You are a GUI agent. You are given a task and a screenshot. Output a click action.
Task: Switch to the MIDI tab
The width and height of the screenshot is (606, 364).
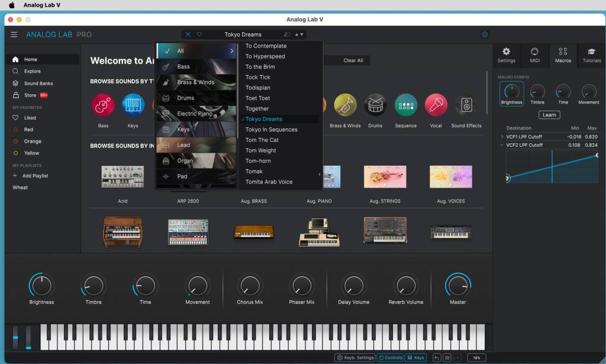tap(534, 55)
